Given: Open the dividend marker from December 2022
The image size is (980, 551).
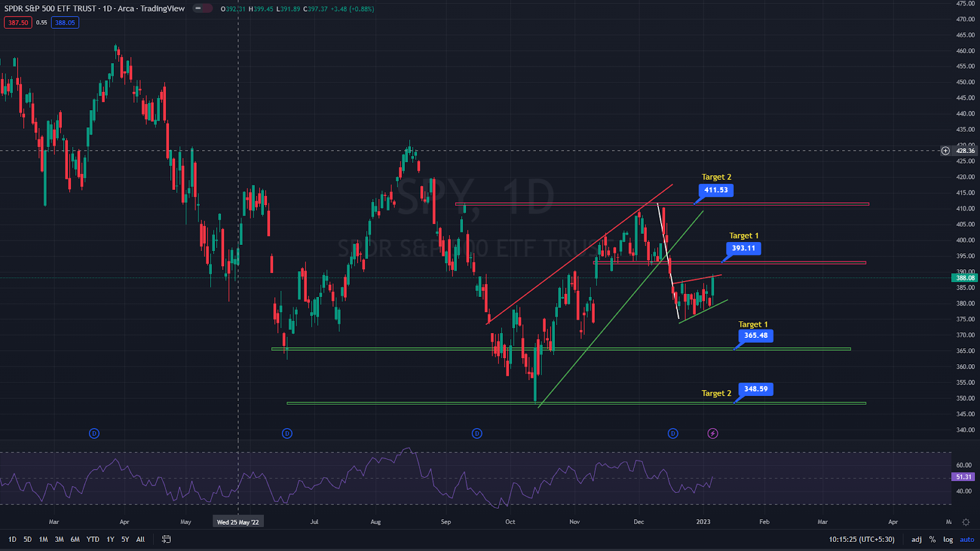Looking at the screenshot, I should tap(673, 433).
